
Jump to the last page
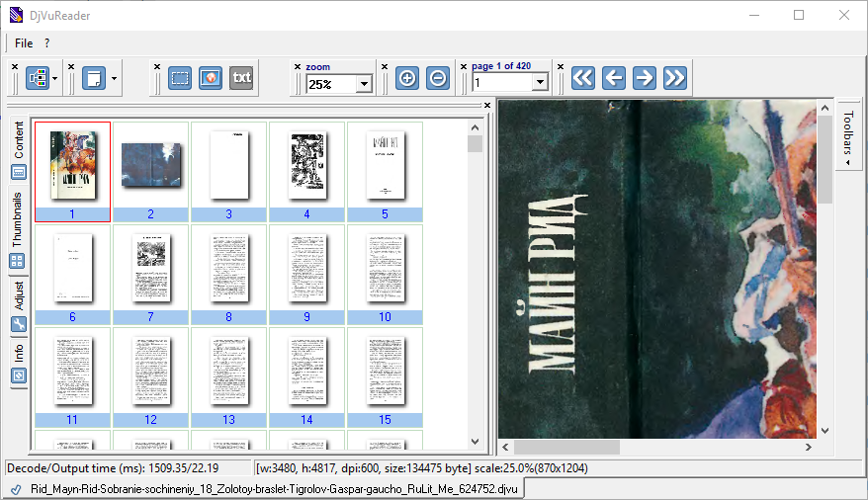click(675, 78)
